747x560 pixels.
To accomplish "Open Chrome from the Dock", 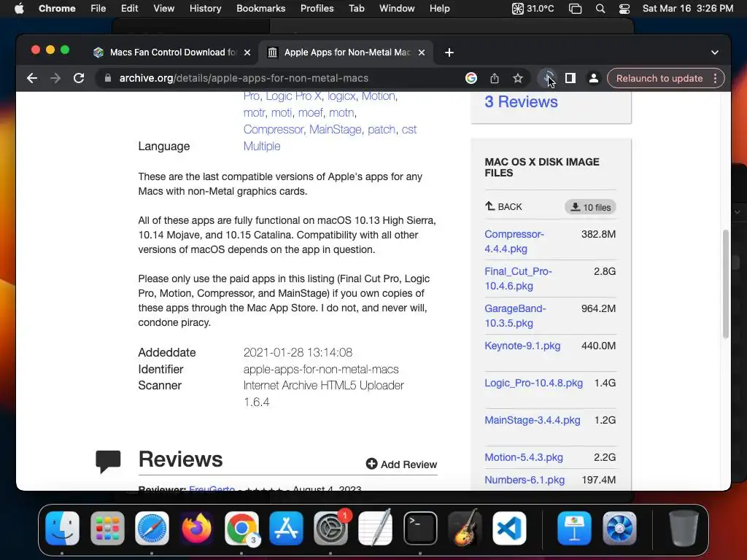I will pos(241,528).
